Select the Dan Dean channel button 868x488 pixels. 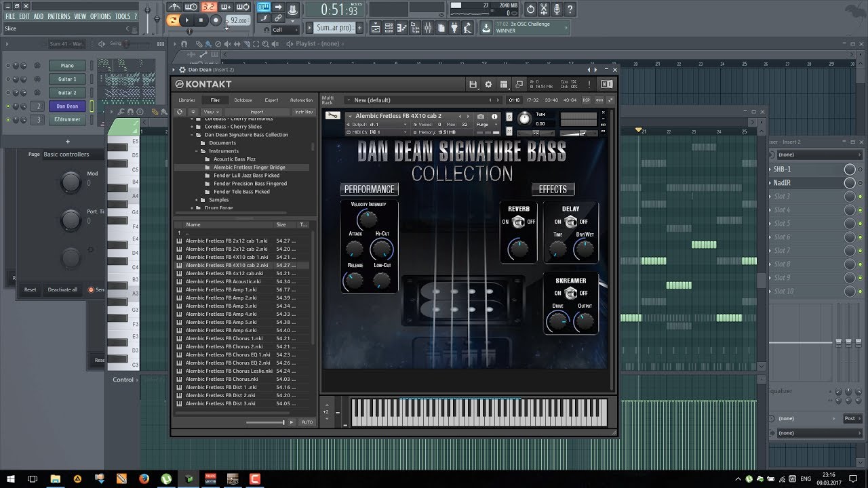click(67, 106)
